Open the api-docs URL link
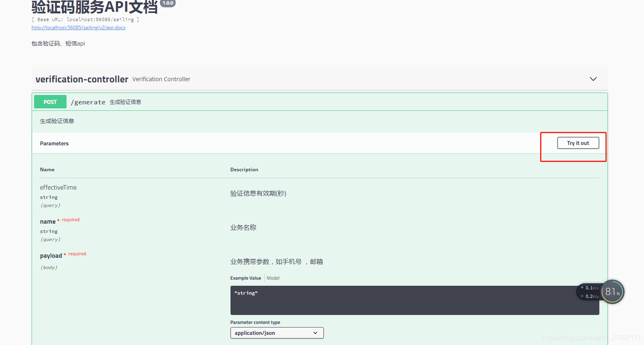 [x=78, y=28]
